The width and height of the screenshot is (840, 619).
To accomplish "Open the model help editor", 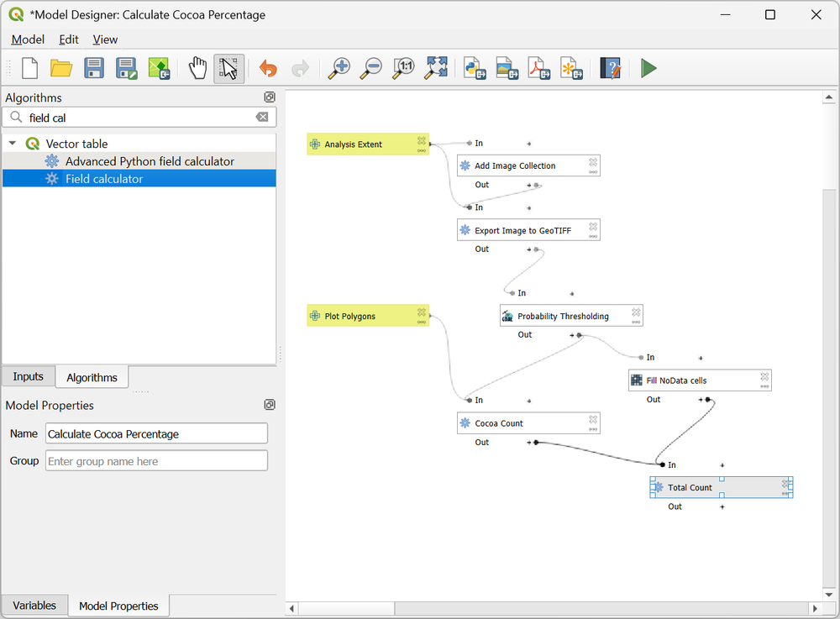I will tap(610, 69).
